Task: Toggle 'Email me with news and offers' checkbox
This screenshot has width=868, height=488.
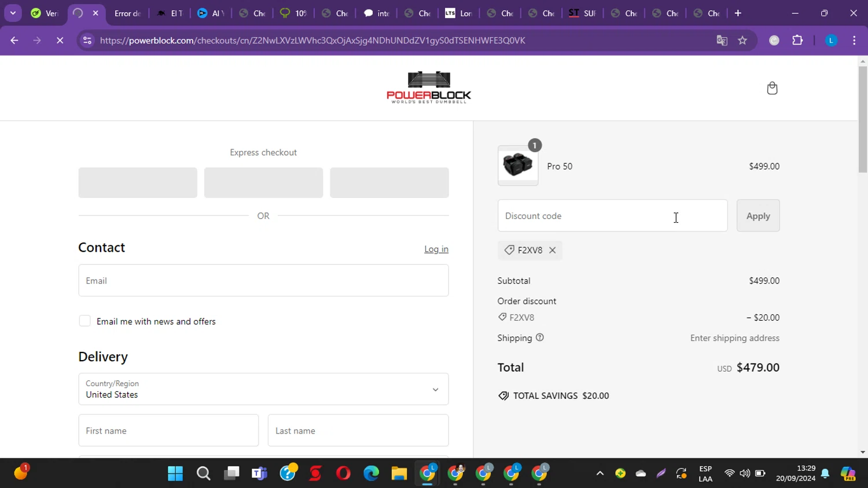Action: pyautogui.click(x=84, y=321)
